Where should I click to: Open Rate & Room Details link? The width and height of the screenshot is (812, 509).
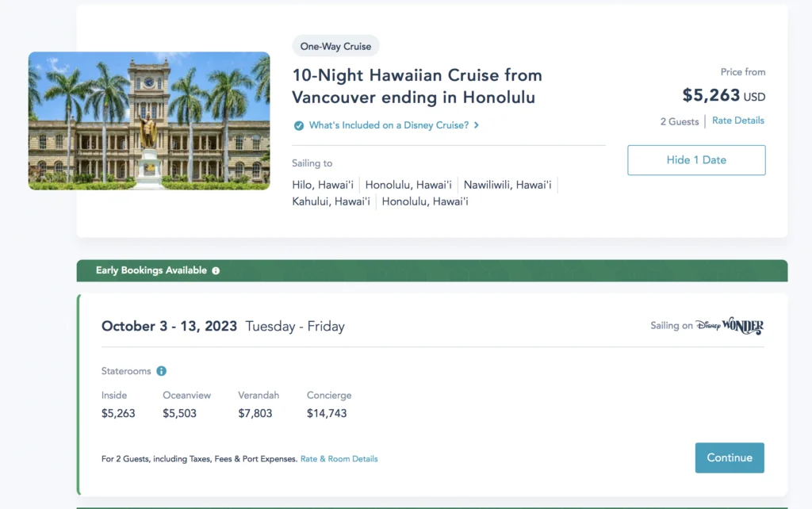[x=339, y=459]
